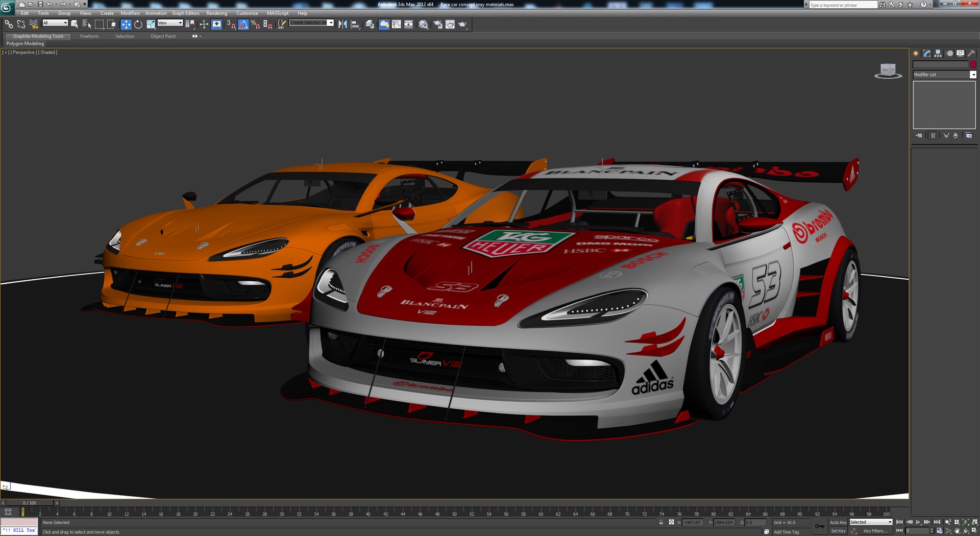The image size is (980, 536).
Task: Open the Modifiers menu
Action: (130, 13)
